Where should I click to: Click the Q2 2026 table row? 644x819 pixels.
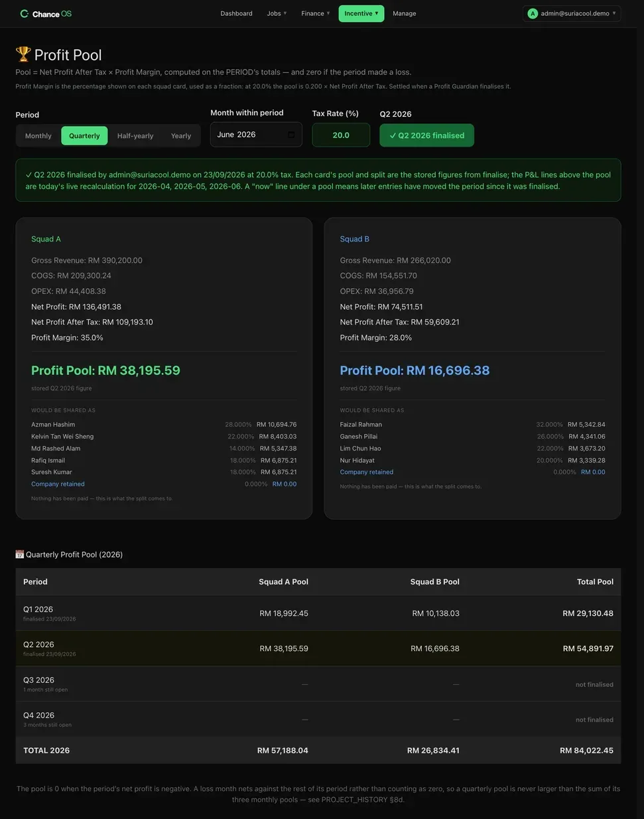pos(318,648)
